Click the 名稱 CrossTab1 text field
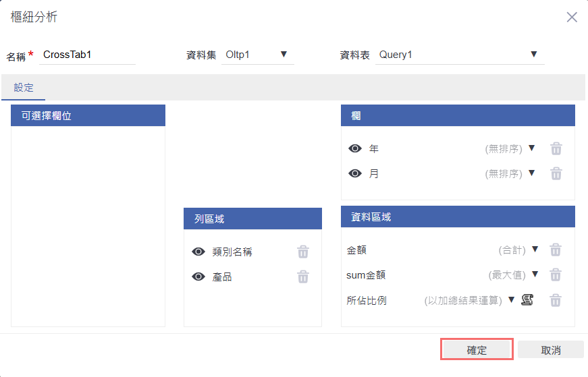Screen dimensions: 588x377 pos(88,55)
